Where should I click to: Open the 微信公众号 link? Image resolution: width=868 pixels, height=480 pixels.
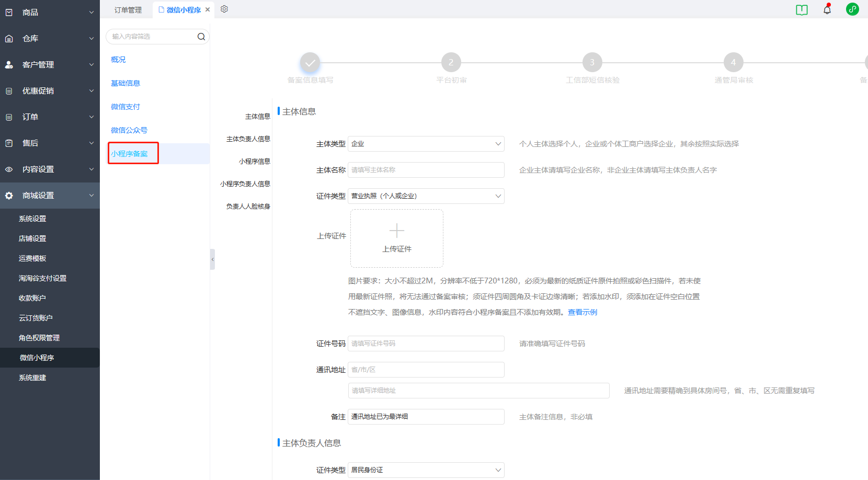tap(129, 130)
